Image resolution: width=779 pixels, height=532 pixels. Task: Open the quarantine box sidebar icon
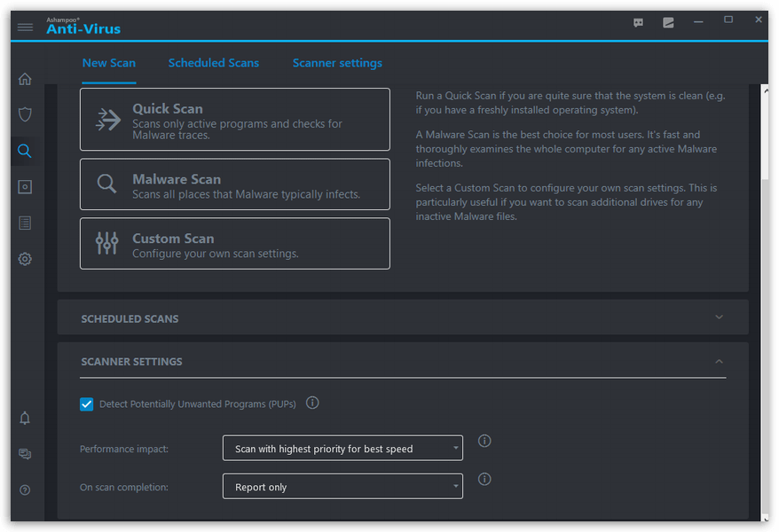click(x=25, y=187)
